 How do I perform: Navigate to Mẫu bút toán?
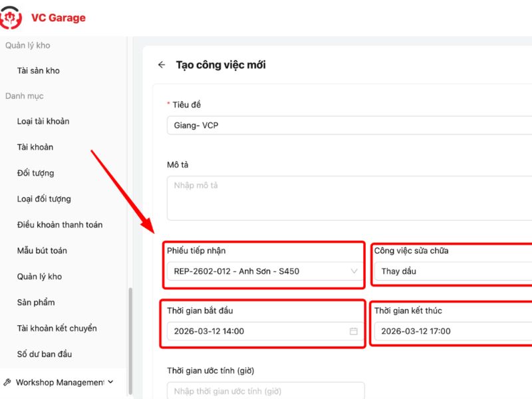tap(42, 251)
